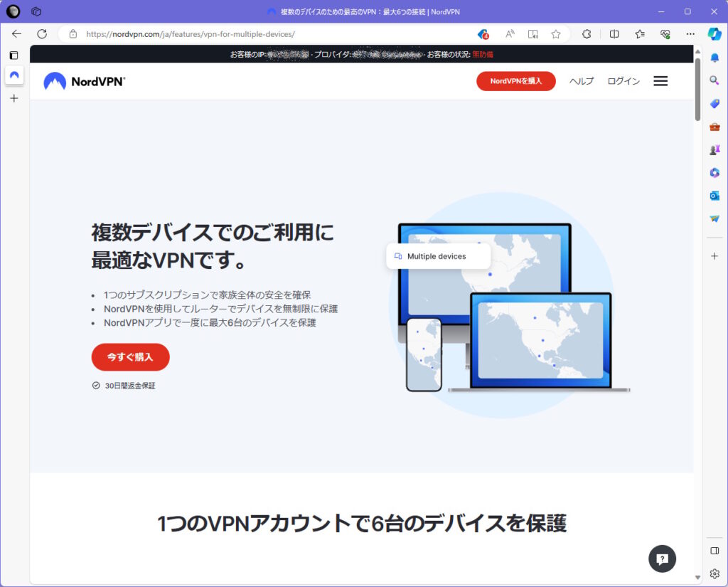Viewport: 728px width, 587px height.
Task: Go to NordVPN home via logo
Action: pyautogui.click(x=84, y=81)
